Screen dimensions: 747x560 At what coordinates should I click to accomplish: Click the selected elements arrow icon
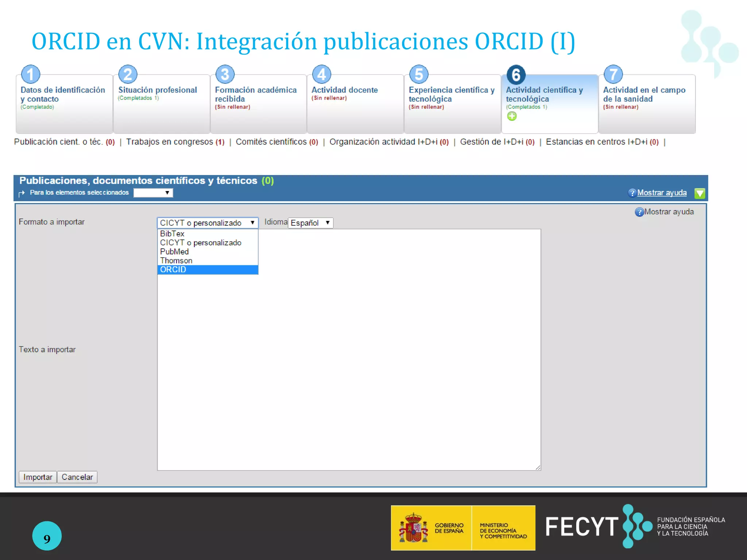(22, 193)
